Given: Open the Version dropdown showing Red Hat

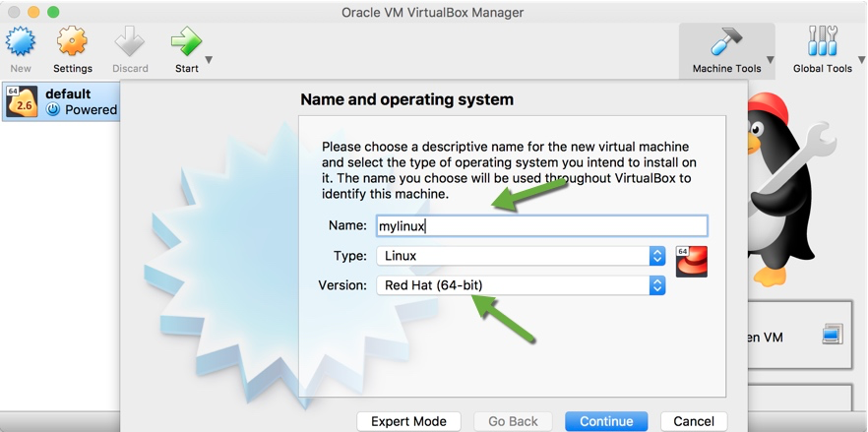Looking at the screenshot, I should 521,285.
